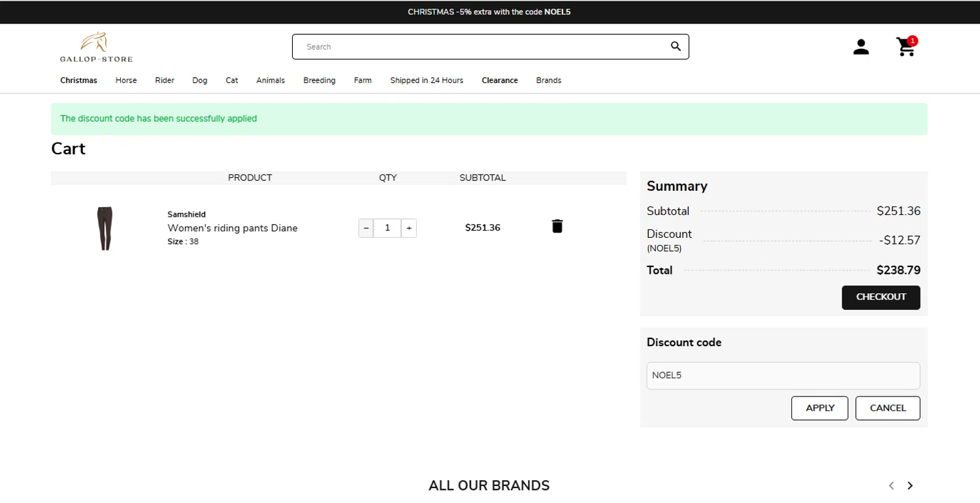Click the CANCEL discount button
Screen dimensions: 980x503
tap(888, 408)
